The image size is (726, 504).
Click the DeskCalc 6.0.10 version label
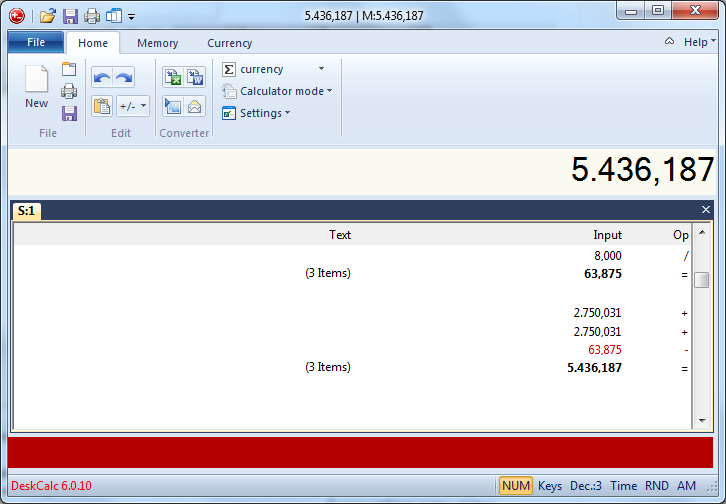coord(51,486)
